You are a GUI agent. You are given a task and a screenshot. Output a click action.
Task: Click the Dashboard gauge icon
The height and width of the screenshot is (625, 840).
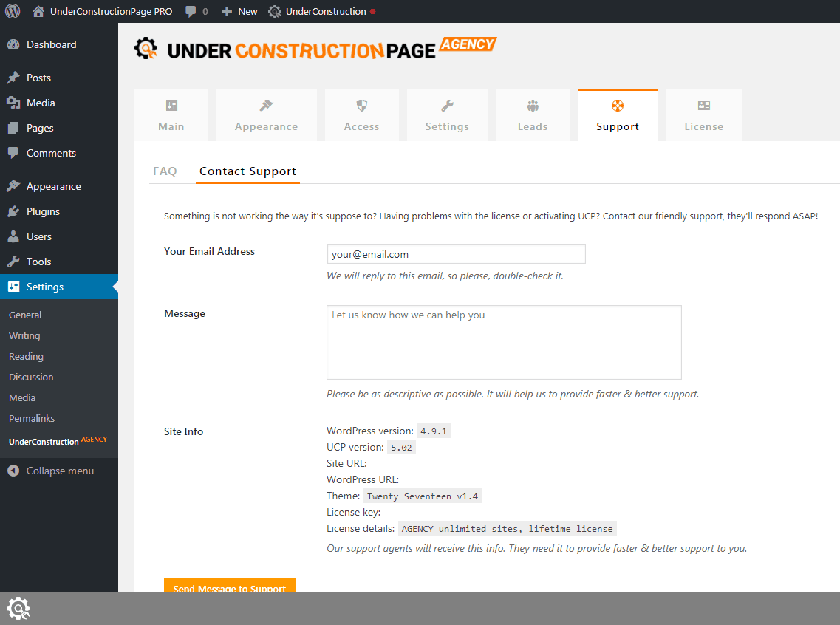(x=13, y=44)
